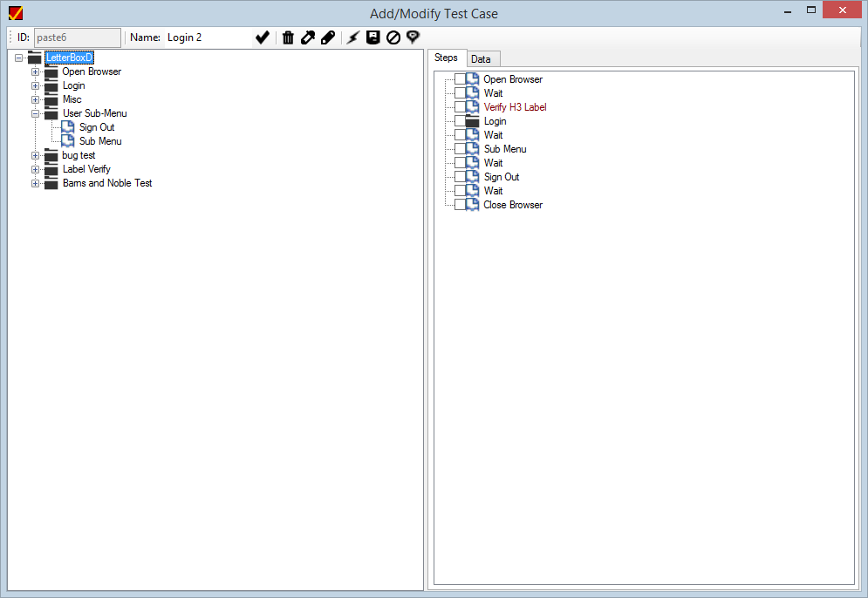Click the app logo in title bar
This screenshot has height=598, width=868.
[x=16, y=13]
